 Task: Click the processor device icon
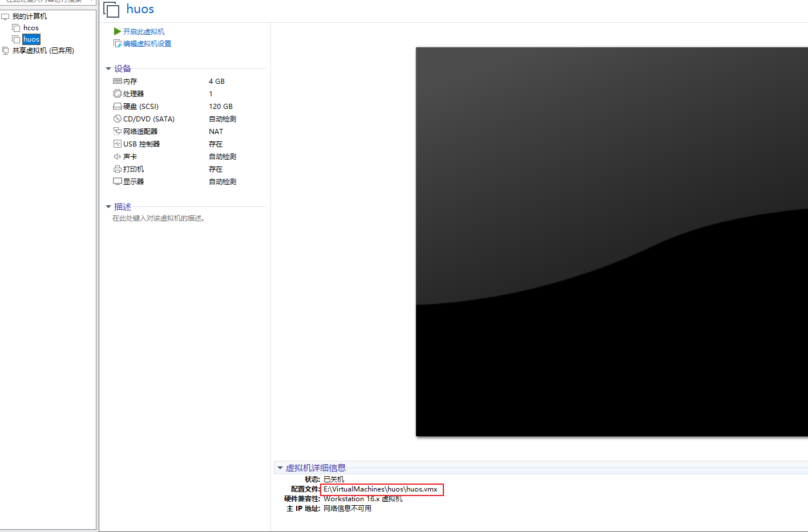click(x=118, y=94)
